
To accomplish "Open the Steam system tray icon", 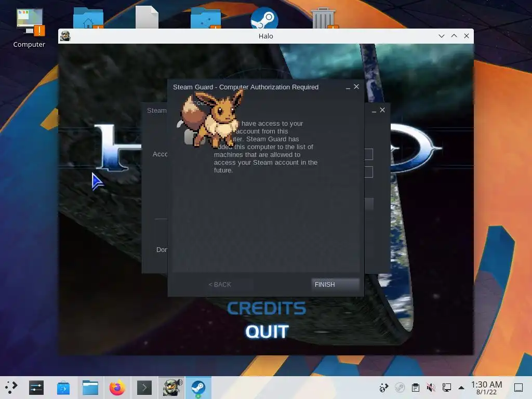I will coord(400,388).
